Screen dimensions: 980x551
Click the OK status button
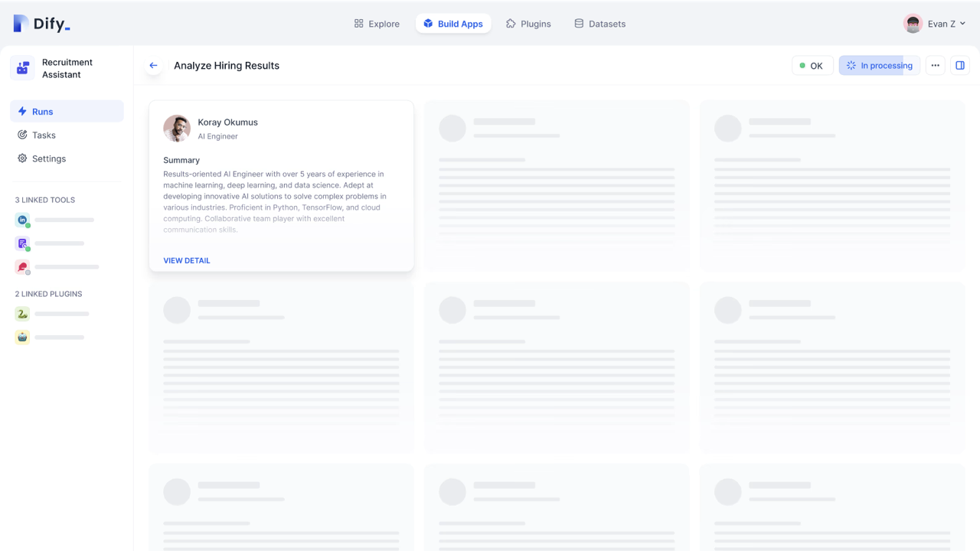(812, 66)
